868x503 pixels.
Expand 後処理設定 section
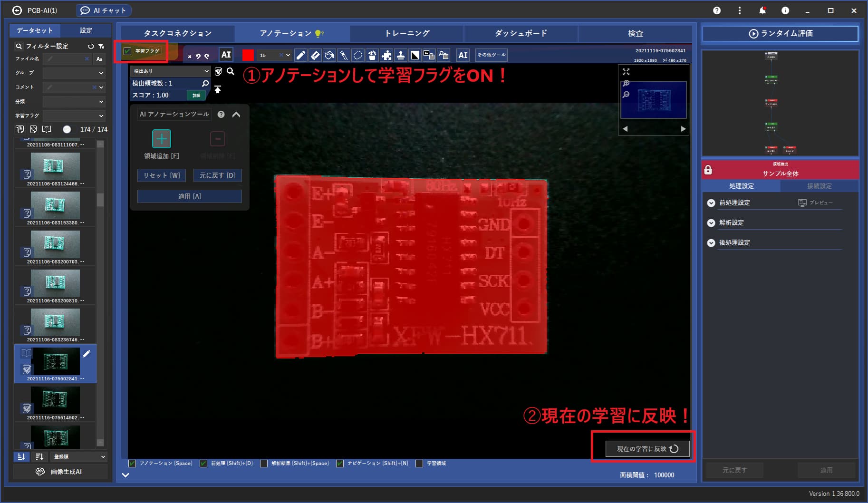[711, 243]
